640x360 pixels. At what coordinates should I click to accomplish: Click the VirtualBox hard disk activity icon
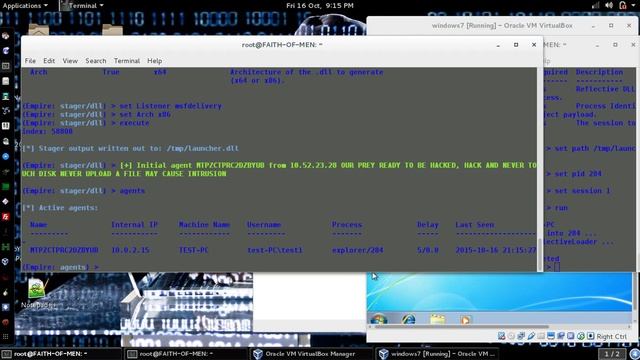click(x=502, y=336)
